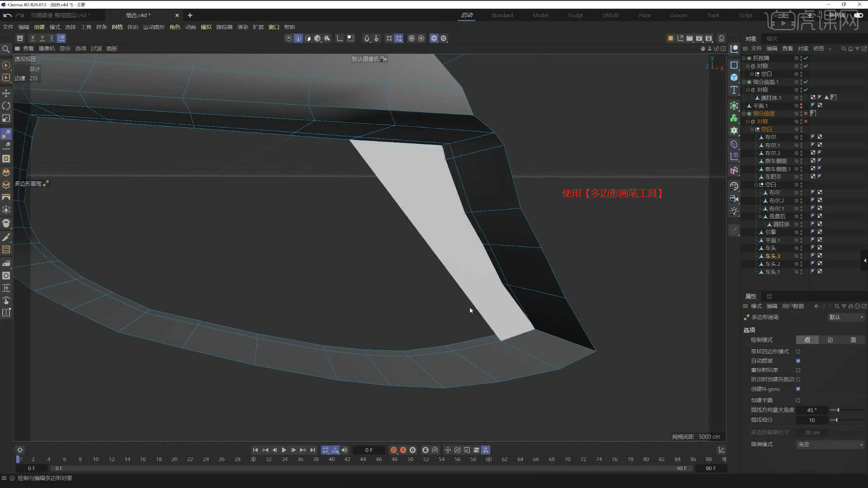
Task: Click the Cube primitive icon
Action: tap(734, 77)
